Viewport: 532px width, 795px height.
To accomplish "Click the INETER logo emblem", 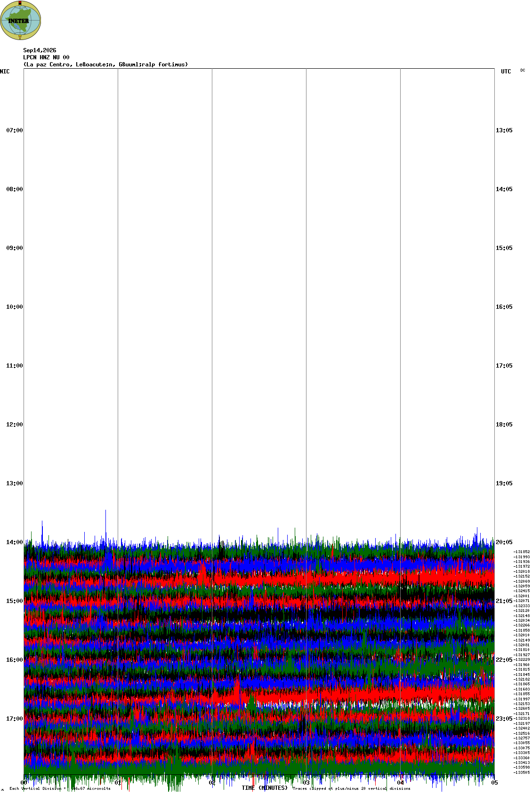I will pos(21,20).
